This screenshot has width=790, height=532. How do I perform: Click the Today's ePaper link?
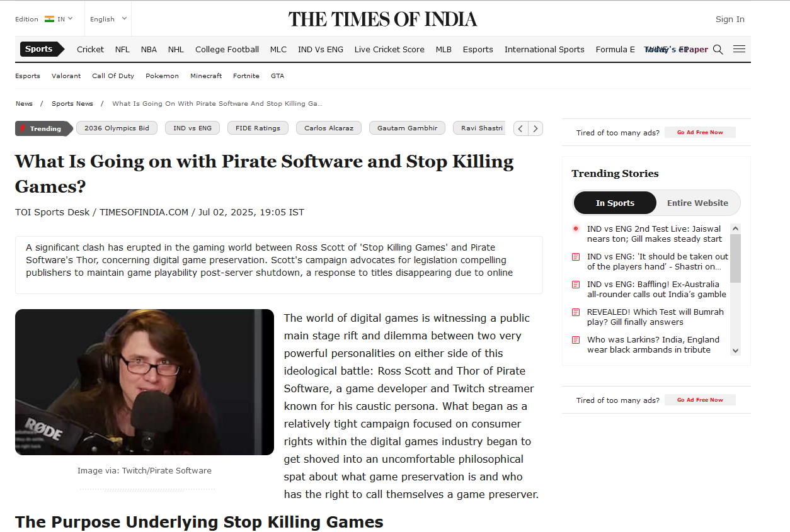[676, 49]
